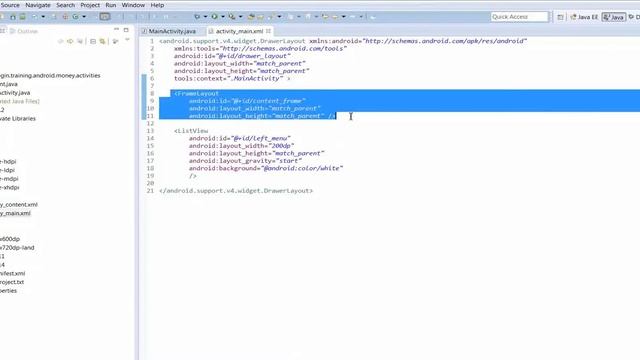Open the Help menu
Image resolution: width=640 pixels, height=360 pixels.
[x=157, y=5]
